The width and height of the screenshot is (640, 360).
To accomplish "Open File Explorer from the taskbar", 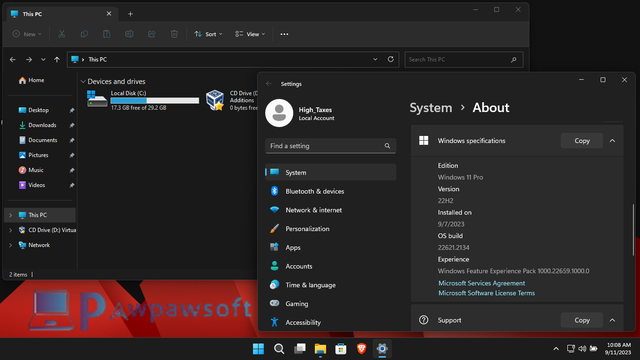I will tap(320, 349).
